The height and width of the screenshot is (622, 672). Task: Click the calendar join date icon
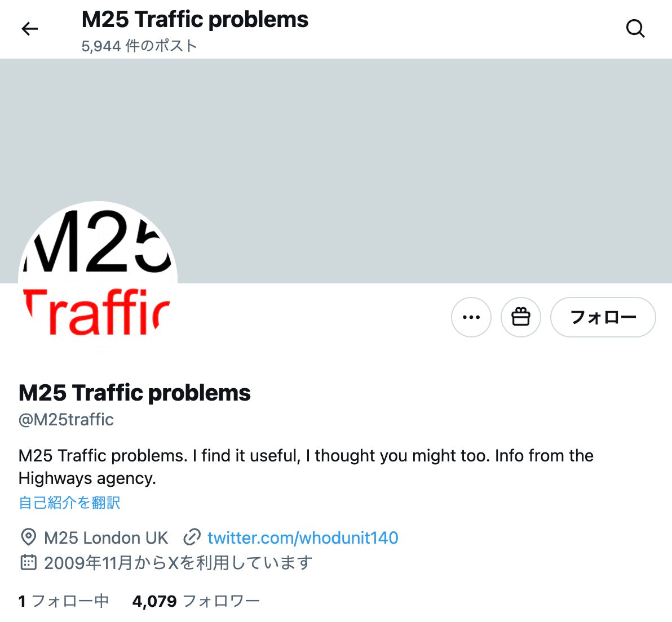tap(28, 562)
